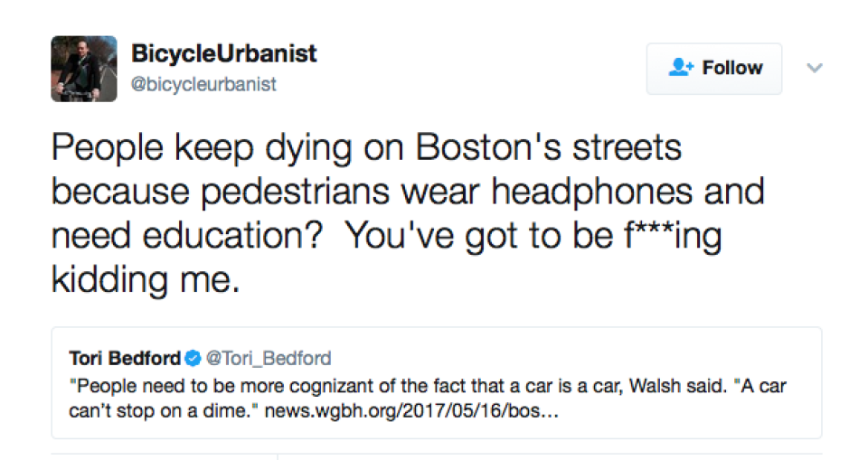Click Tori Bedford's blue verified badge
The image size is (868, 460).
click(194, 357)
